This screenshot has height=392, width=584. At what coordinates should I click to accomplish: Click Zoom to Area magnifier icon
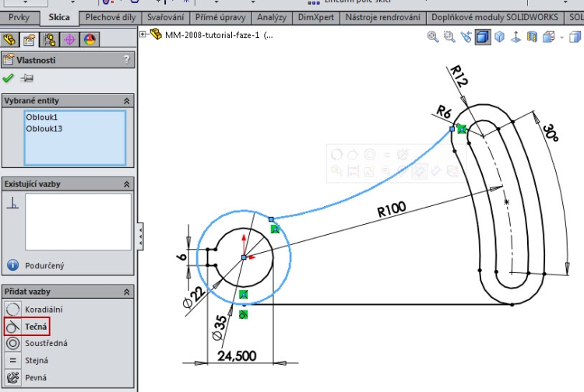[449, 37]
